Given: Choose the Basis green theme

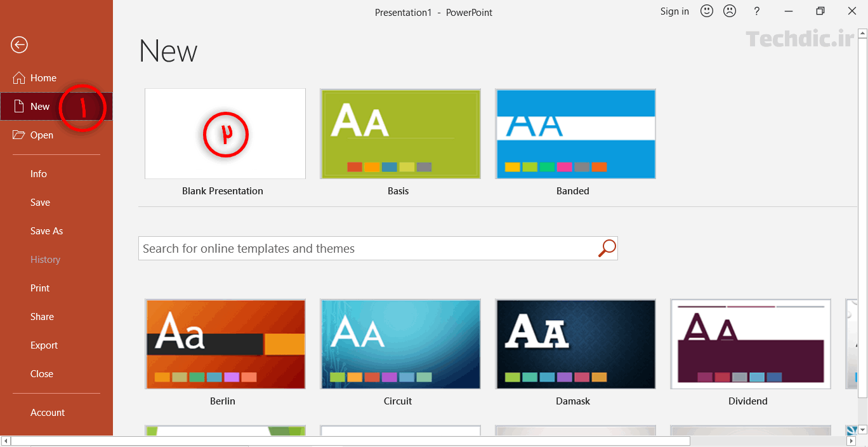Looking at the screenshot, I should [x=400, y=133].
